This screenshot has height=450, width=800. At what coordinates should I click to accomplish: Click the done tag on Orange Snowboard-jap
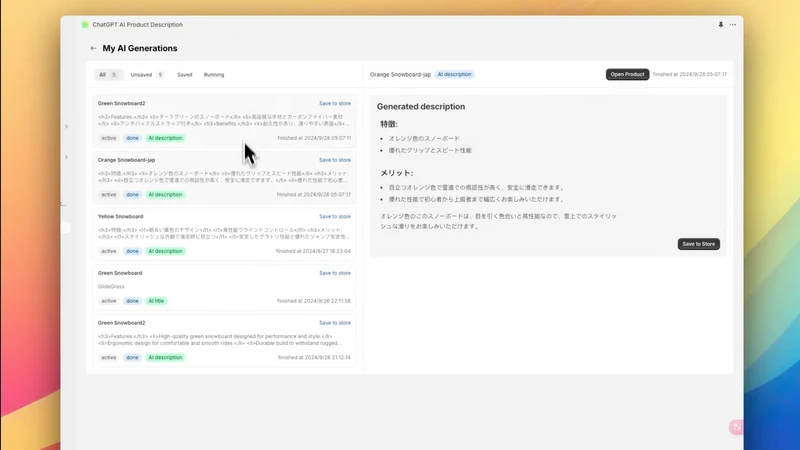[x=132, y=195]
